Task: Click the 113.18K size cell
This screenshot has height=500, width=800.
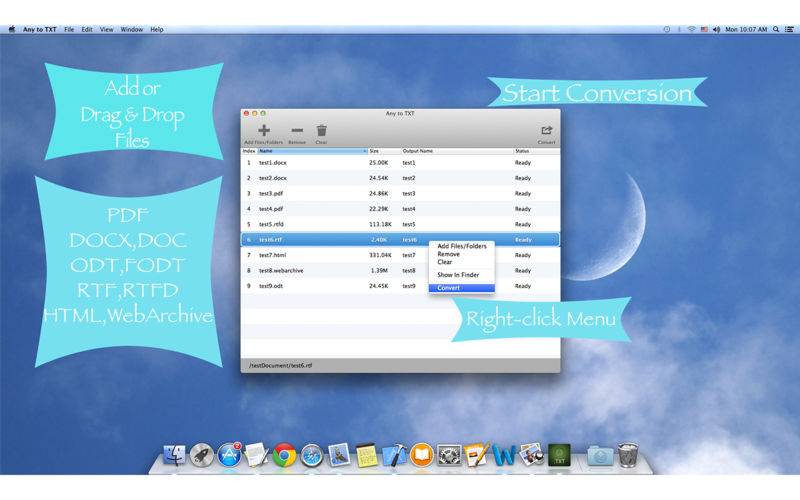Action: coord(380,224)
